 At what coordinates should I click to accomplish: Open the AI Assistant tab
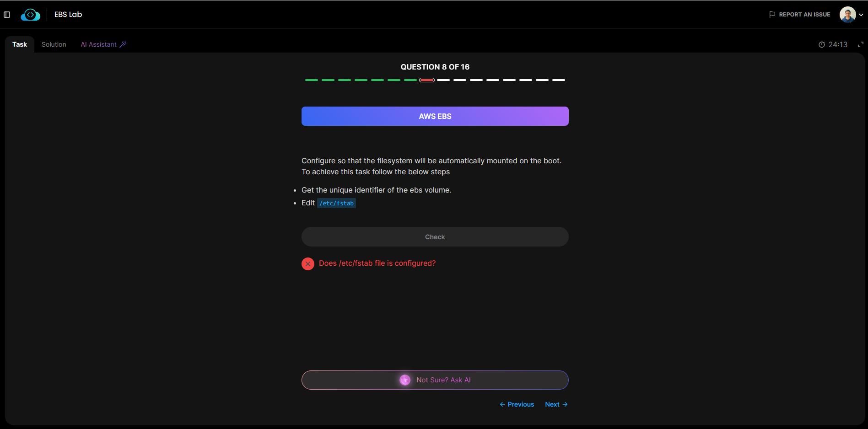click(103, 44)
